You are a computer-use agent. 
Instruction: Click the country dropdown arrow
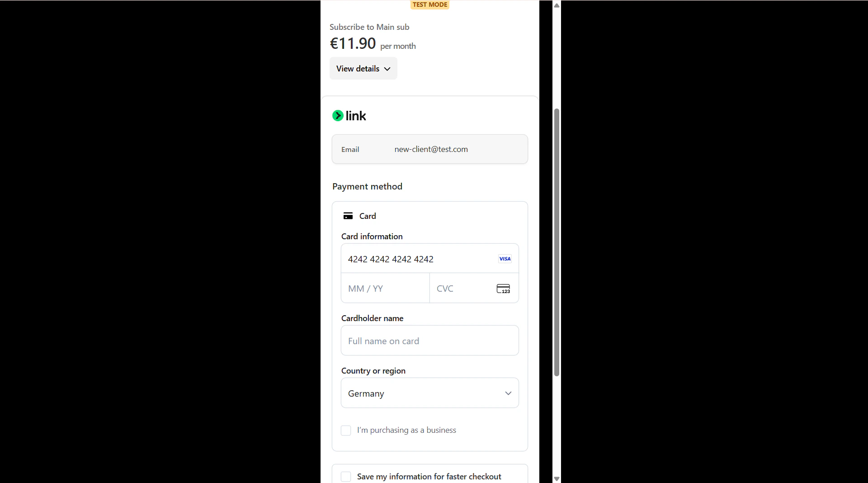point(508,393)
